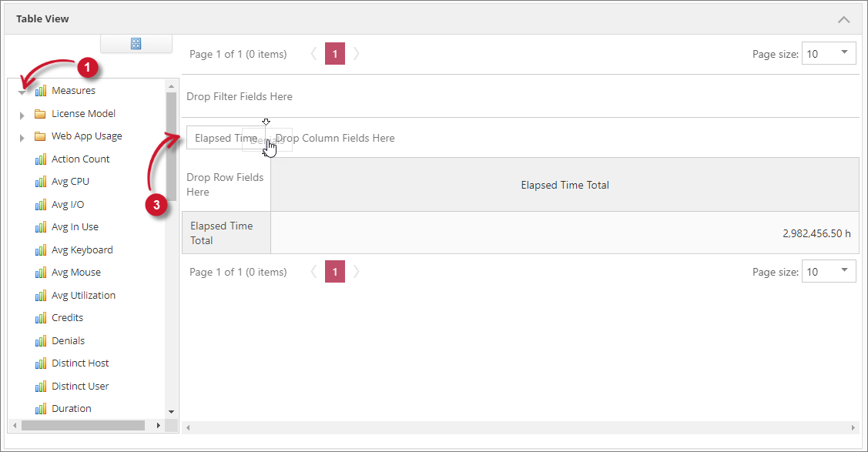Click next page arrow in bottom pager
Viewport: 868px width, 452px height.
[x=357, y=272]
